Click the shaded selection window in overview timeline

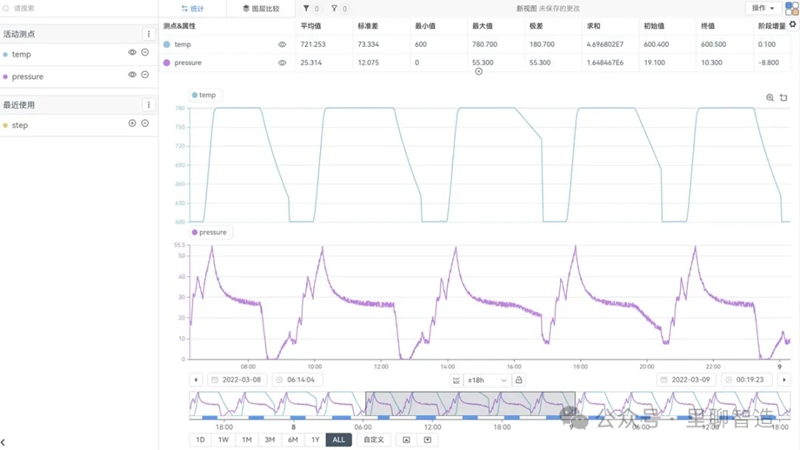(x=470, y=404)
